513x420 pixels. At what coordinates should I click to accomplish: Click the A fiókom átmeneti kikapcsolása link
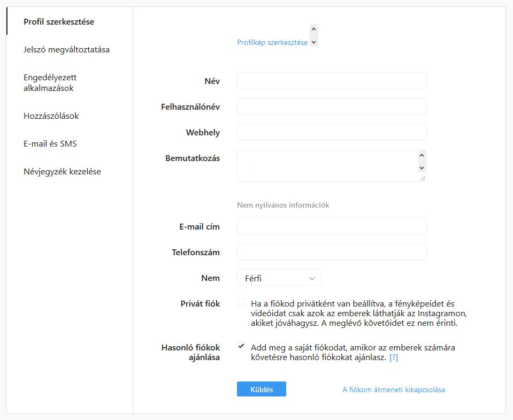(394, 390)
